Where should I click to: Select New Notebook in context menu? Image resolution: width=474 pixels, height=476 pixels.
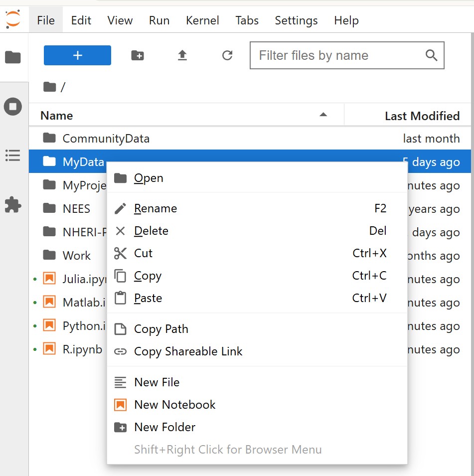coord(174,405)
